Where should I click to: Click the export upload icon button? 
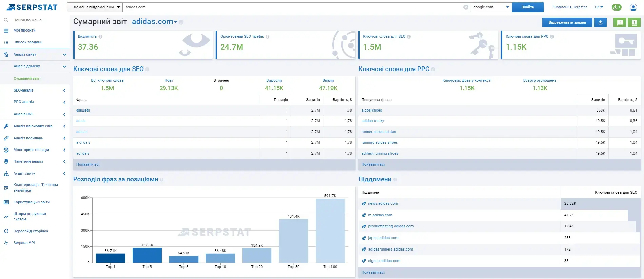(600, 22)
